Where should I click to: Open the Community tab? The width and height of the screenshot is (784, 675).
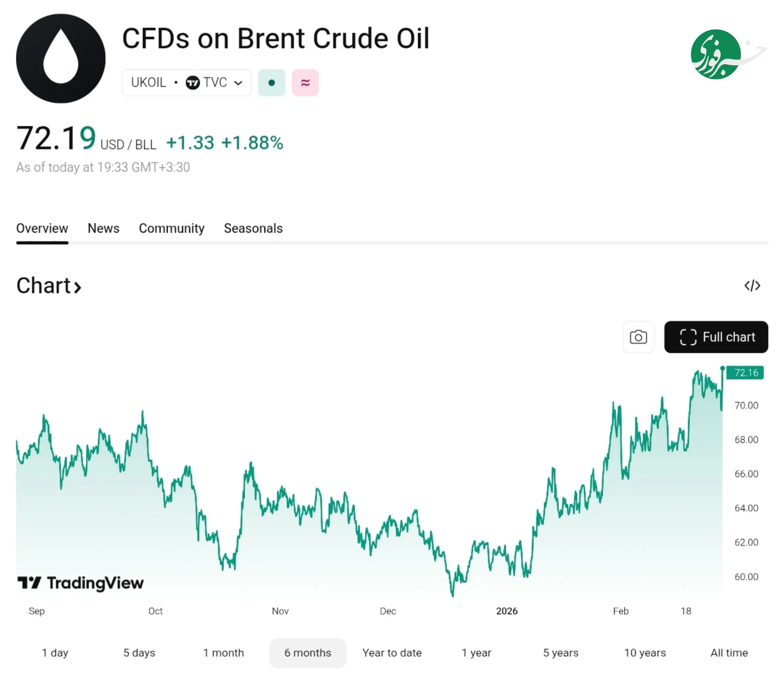pos(171,228)
